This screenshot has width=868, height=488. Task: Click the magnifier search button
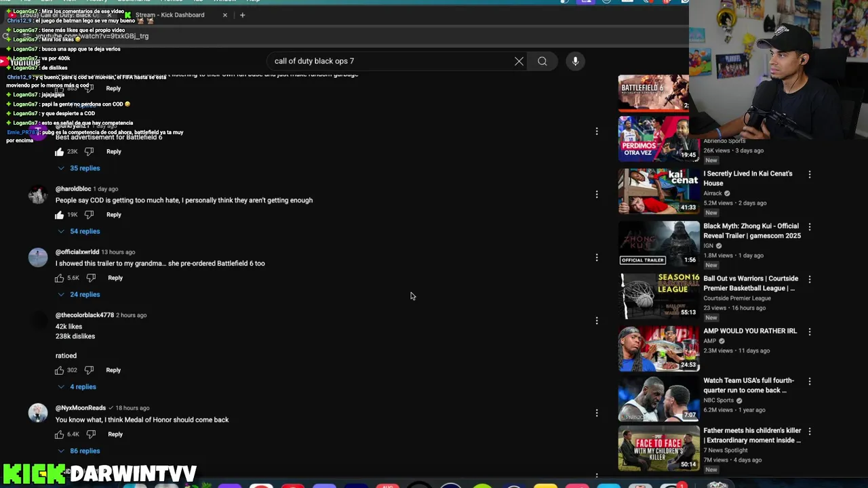(x=542, y=61)
